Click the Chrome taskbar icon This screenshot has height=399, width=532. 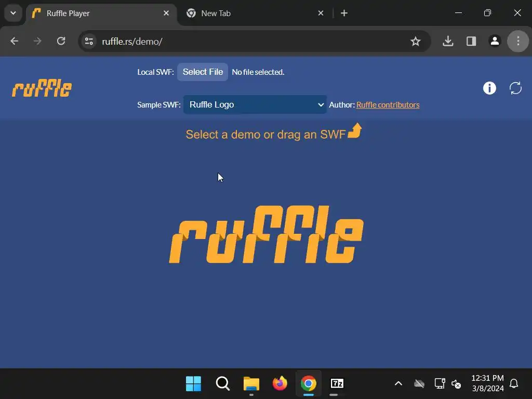click(x=309, y=384)
